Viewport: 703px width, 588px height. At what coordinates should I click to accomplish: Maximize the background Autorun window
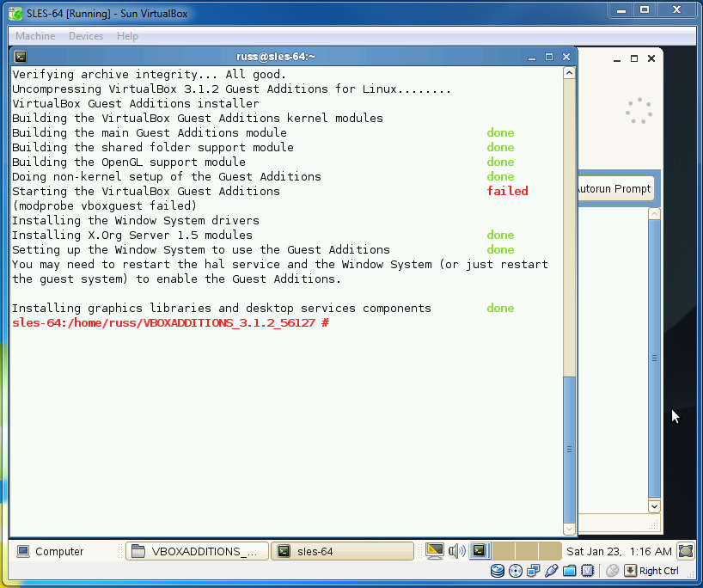click(634, 58)
